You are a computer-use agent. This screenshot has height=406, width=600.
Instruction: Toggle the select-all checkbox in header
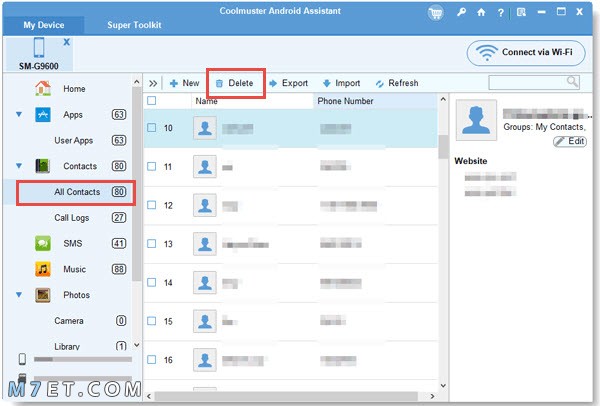[152, 101]
